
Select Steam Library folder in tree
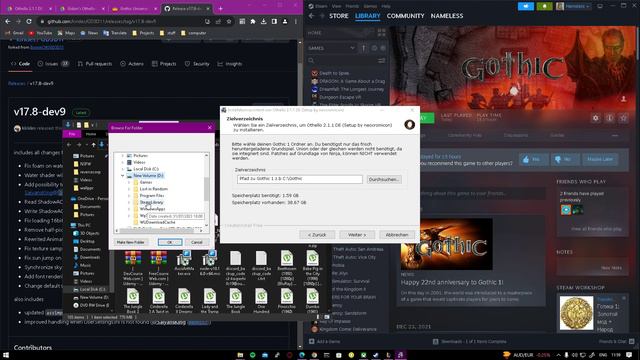[x=152, y=202]
